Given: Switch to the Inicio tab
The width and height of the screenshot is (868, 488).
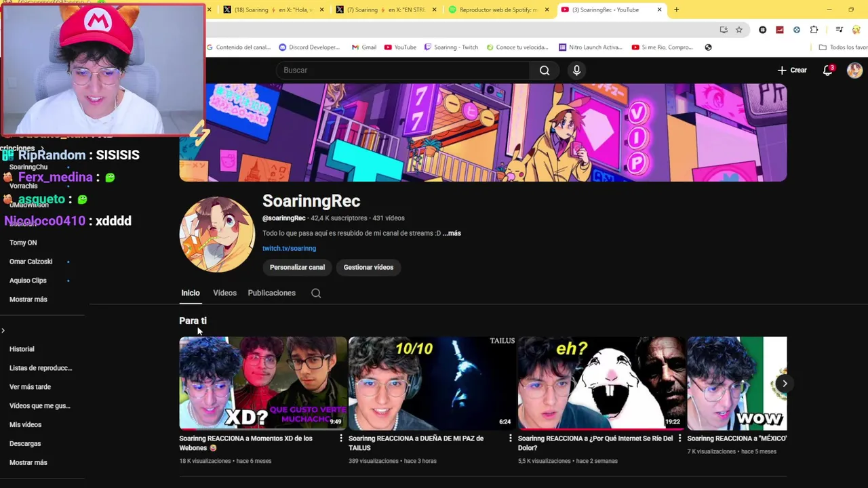Looking at the screenshot, I should pos(191,293).
